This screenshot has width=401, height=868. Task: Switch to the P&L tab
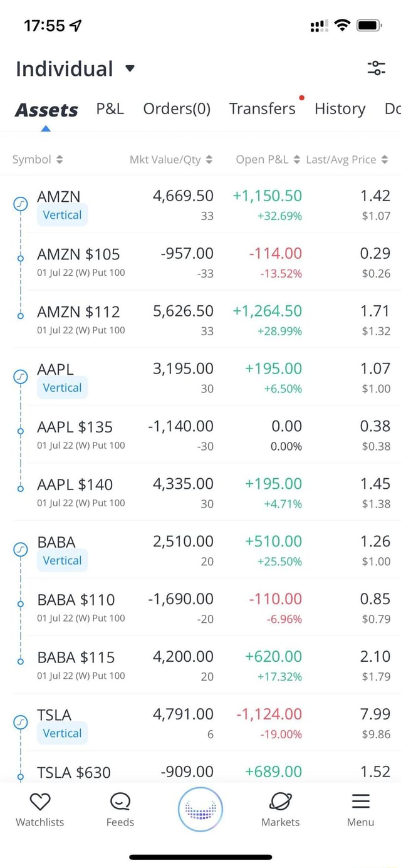pyautogui.click(x=110, y=108)
